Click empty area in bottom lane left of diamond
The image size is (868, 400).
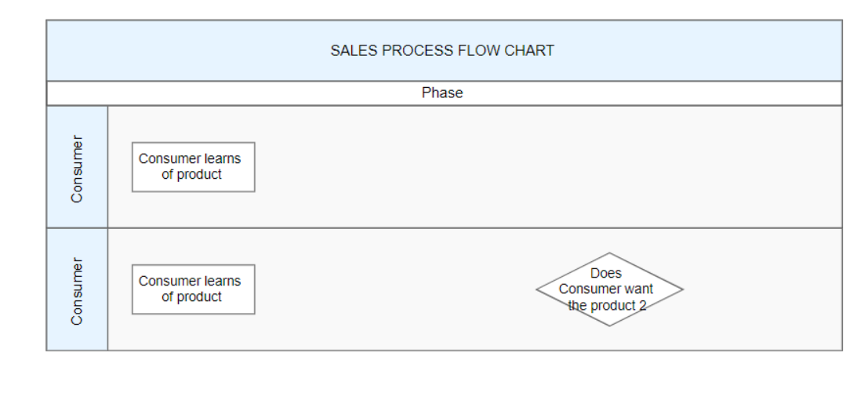392,289
